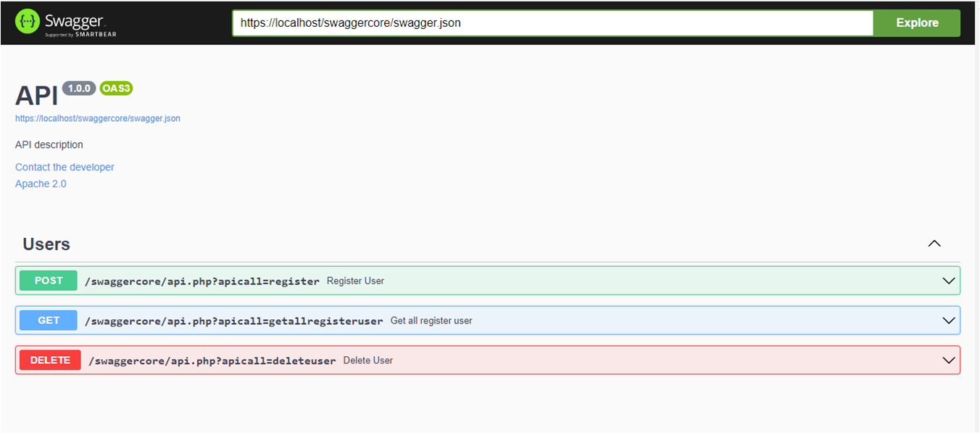
Task: Select the red DELETE method badge
Action: (49, 360)
